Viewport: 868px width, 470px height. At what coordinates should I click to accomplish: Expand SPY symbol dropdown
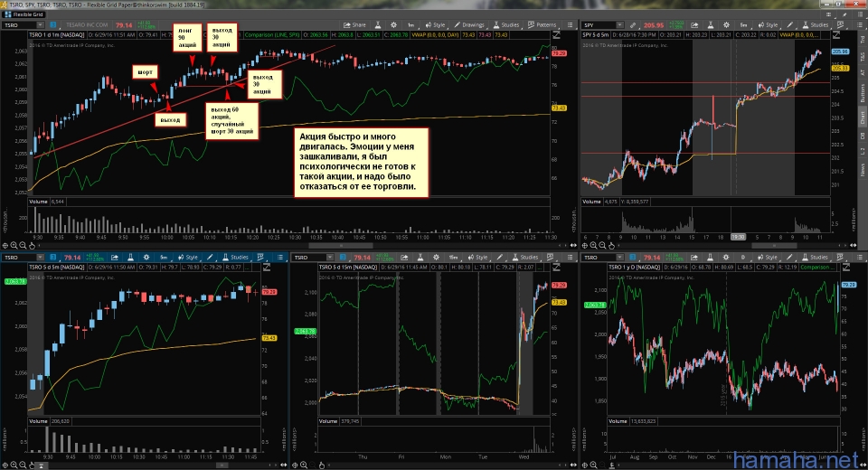pyautogui.click(x=618, y=25)
